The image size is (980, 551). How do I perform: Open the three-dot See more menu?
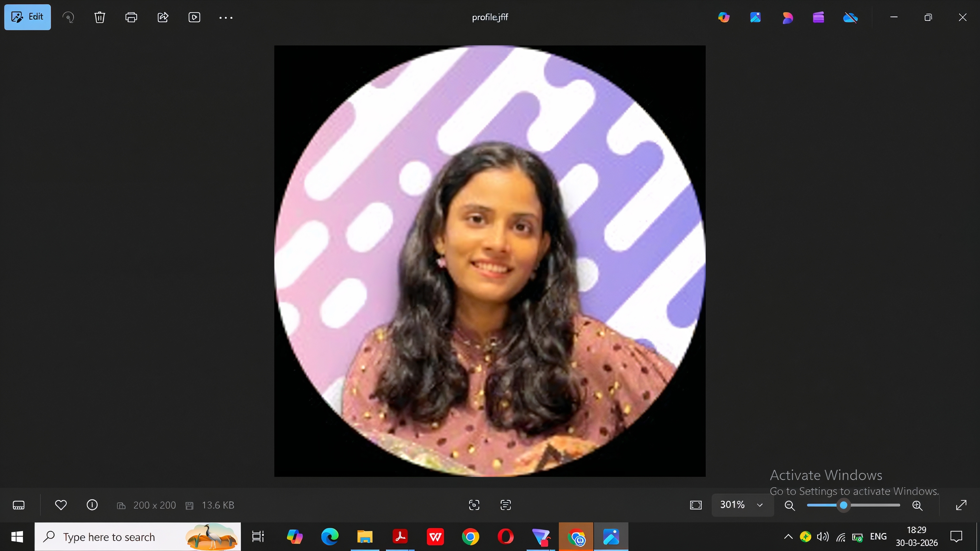(226, 18)
